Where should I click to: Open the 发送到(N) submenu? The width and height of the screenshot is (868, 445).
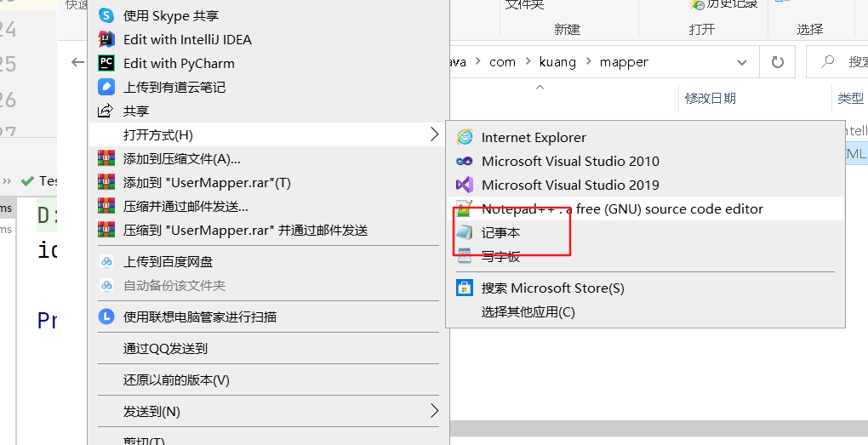[x=268, y=411]
